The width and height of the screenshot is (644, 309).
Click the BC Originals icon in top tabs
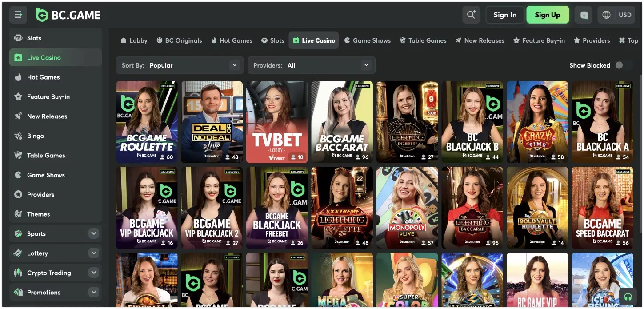click(x=160, y=40)
